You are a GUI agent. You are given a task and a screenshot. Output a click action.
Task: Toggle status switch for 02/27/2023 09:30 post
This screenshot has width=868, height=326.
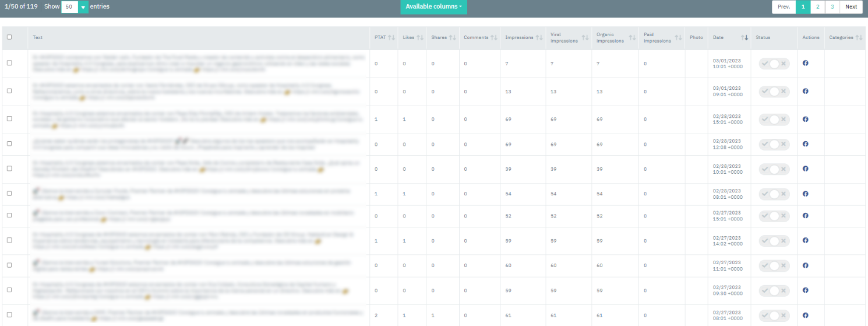(774, 290)
